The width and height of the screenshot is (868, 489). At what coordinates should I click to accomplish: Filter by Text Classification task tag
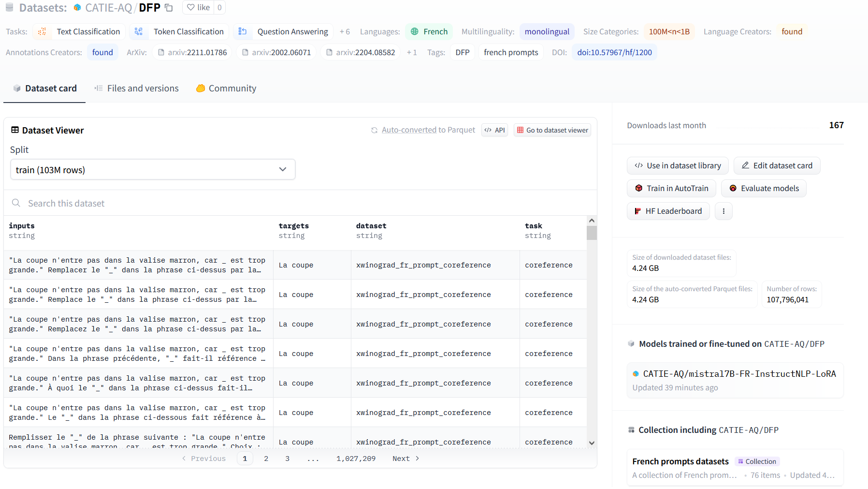click(x=79, y=31)
